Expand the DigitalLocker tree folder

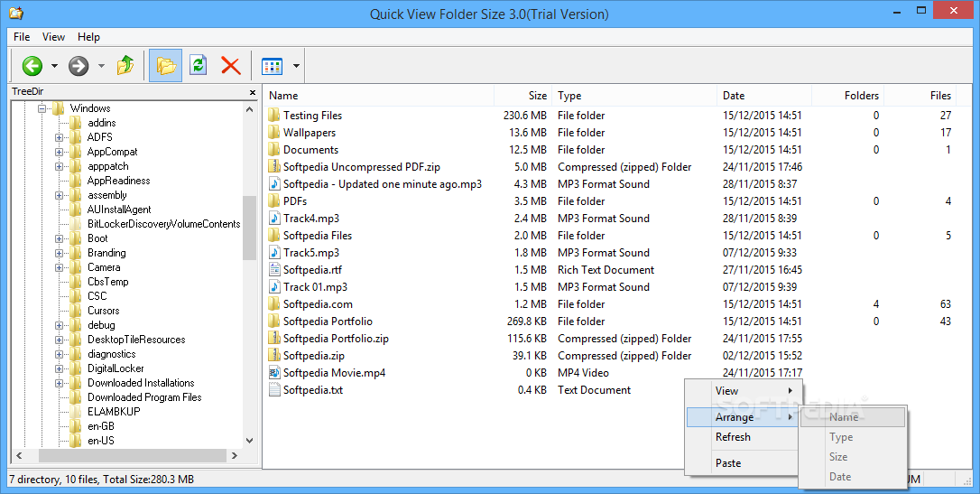pos(60,368)
